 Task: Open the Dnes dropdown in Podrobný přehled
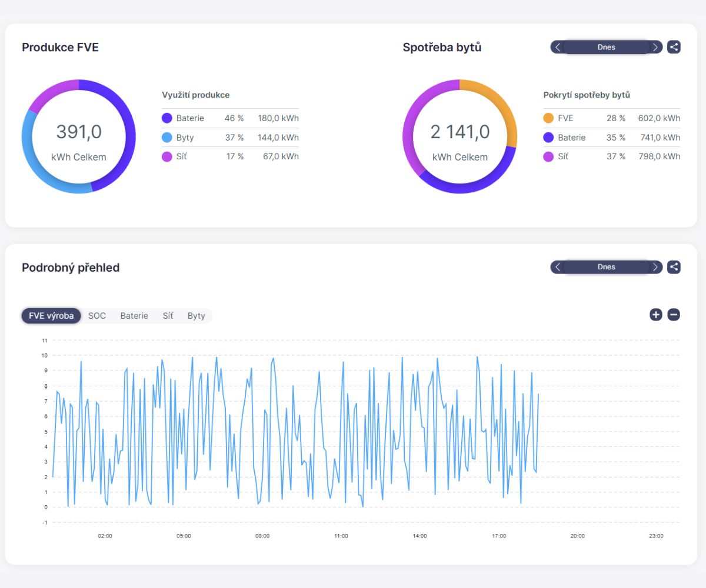pos(606,267)
